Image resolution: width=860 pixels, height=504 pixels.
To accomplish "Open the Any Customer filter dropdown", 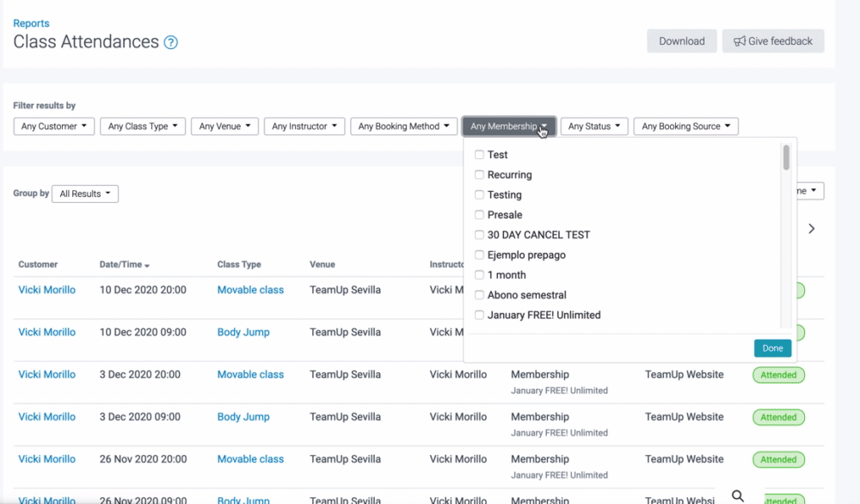I will pyautogui.click(x=54, y=126).
